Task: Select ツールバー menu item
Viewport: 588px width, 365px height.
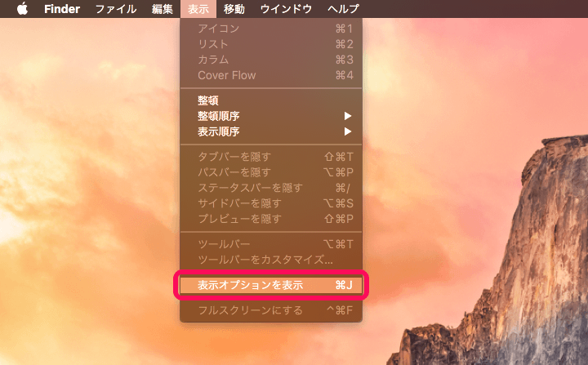Action: pos(271,244)
